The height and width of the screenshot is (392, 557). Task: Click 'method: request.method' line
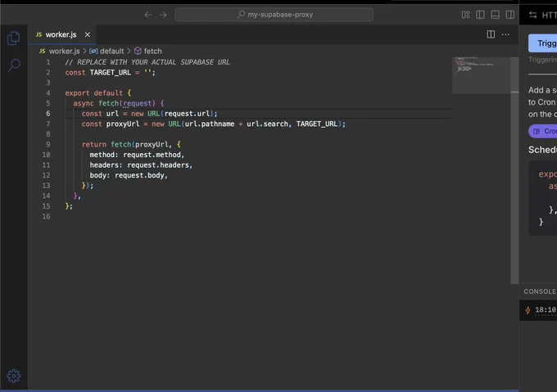click(x=137, y=155)
